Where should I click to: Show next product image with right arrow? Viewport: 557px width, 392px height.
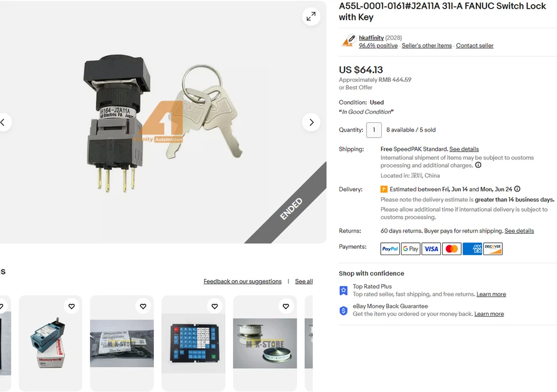click(x=311, y=122)
